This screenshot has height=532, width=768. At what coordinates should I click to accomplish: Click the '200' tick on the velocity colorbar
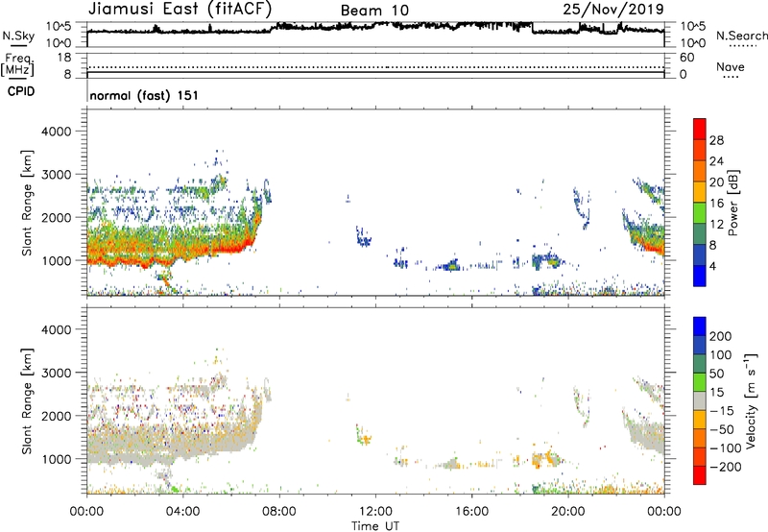721,336
